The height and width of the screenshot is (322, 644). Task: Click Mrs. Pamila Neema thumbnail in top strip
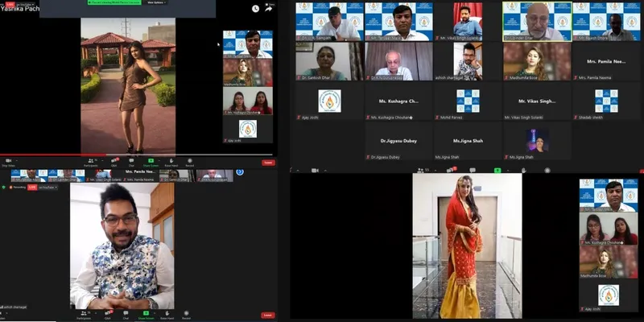[140, 175]
